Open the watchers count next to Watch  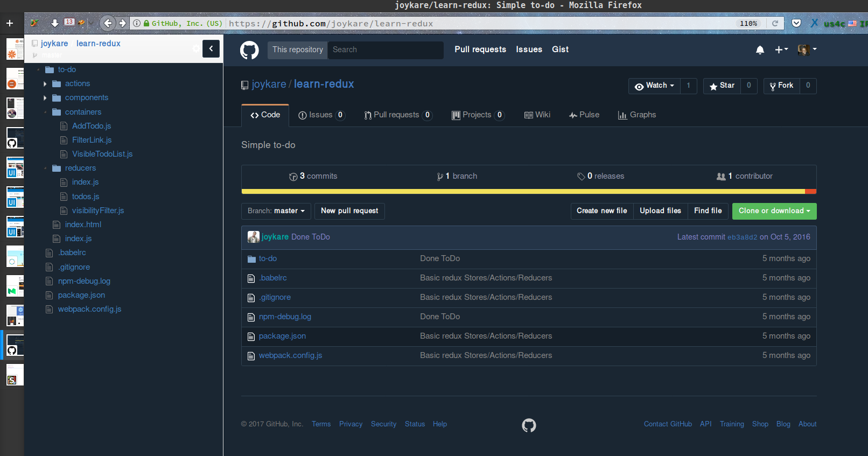pyautogui.click(x=689, y=86)
